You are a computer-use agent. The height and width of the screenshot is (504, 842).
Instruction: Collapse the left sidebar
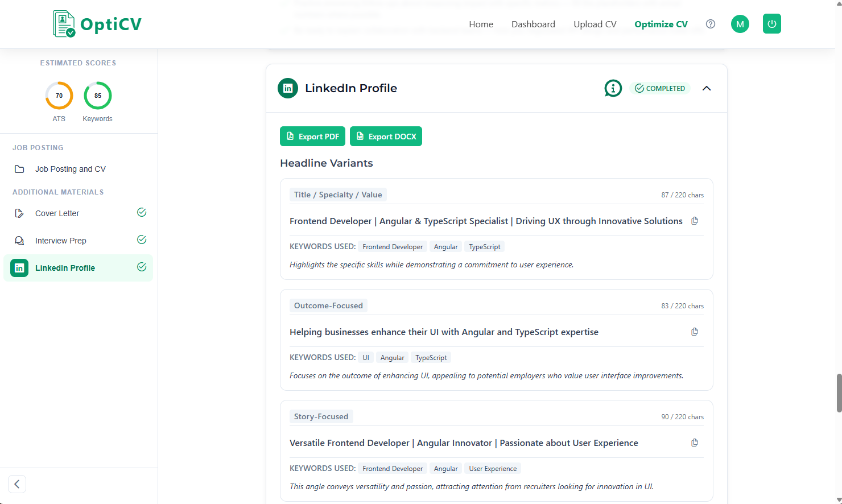pos(17,484)
